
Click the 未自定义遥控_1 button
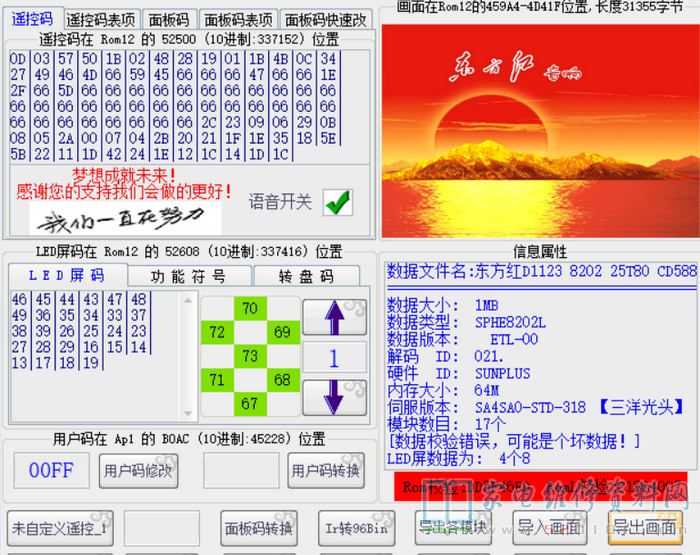(60, 529)
